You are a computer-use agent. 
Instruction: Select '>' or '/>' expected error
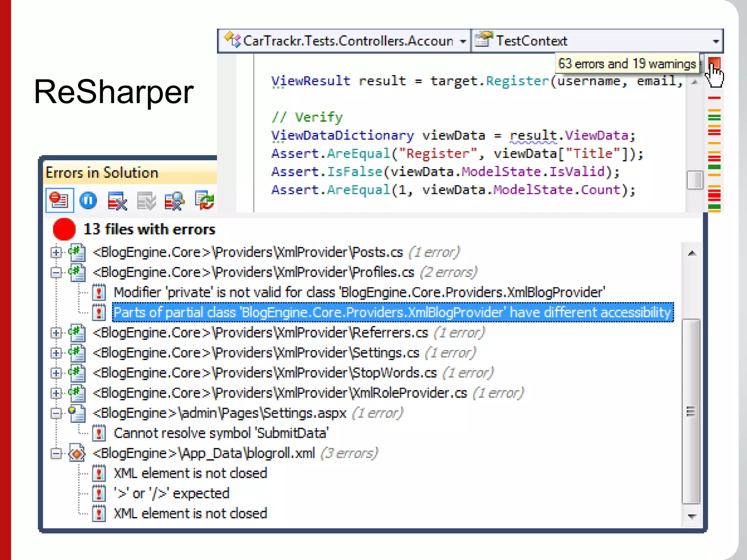point(171,493)
